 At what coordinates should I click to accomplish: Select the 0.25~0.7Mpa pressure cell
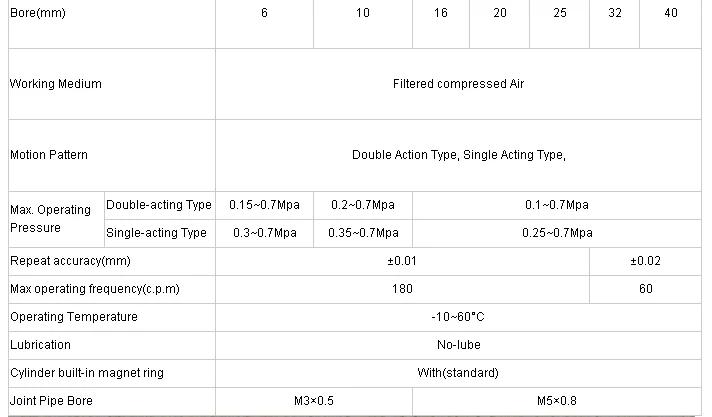(556, 233)
